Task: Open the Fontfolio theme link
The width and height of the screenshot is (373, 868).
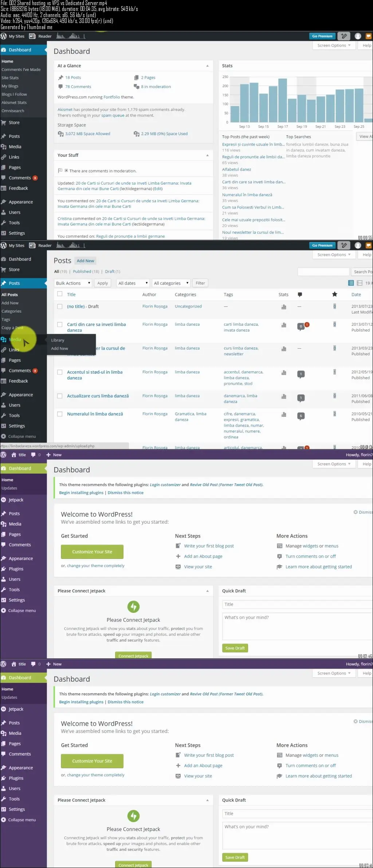Action: [x=111, y=97]
